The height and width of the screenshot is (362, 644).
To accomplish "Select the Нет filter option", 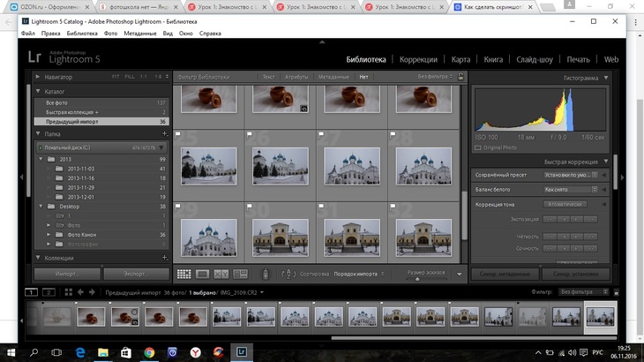I will coord(363,77).
